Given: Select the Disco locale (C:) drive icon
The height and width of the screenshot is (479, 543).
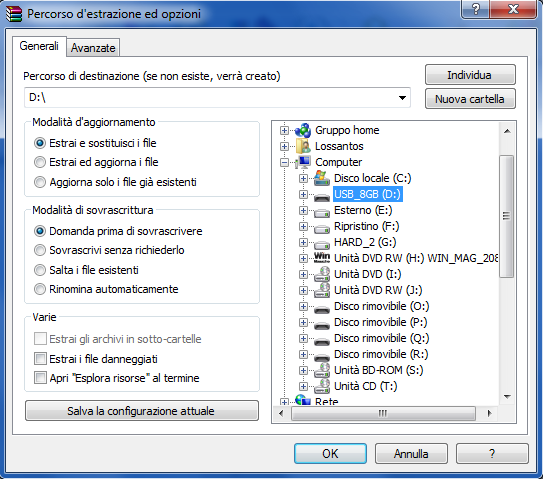Looking at the screenshot, I should [x=322, y=178].
